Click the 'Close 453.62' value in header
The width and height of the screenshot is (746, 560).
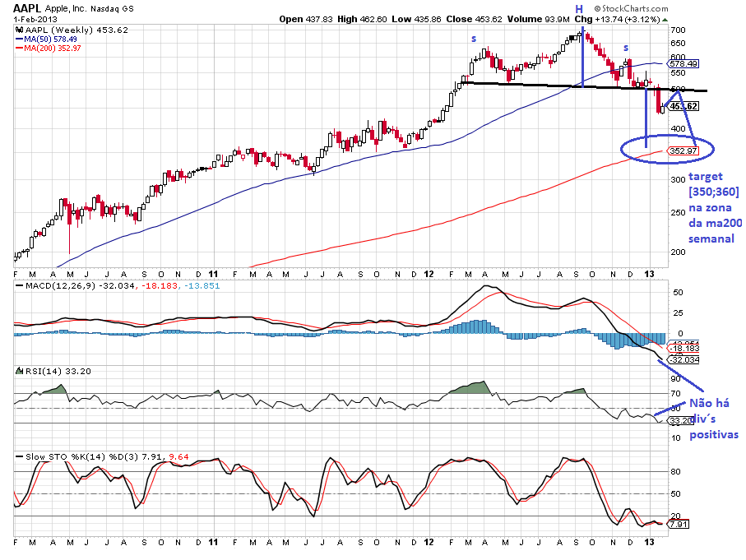[474, 19]
